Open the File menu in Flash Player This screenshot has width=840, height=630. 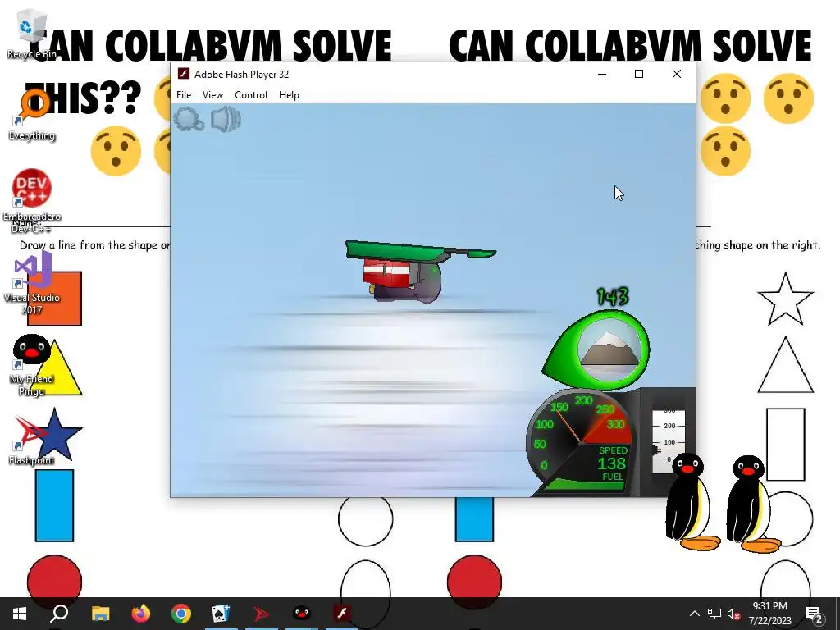[184, 95]
